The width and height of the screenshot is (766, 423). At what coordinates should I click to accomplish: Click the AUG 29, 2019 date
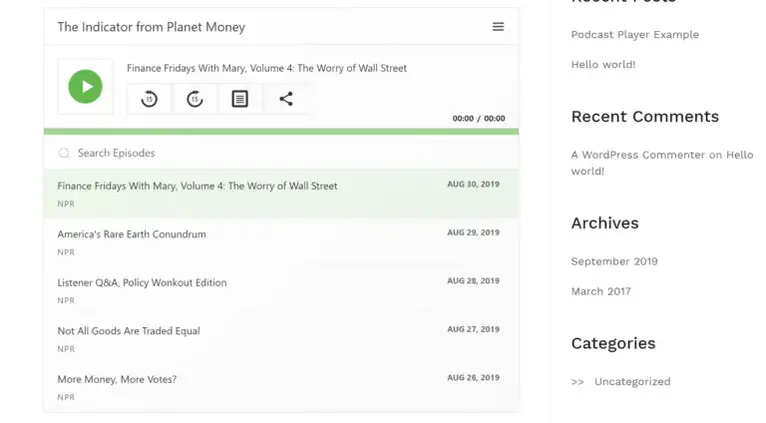tap(473, 233)
